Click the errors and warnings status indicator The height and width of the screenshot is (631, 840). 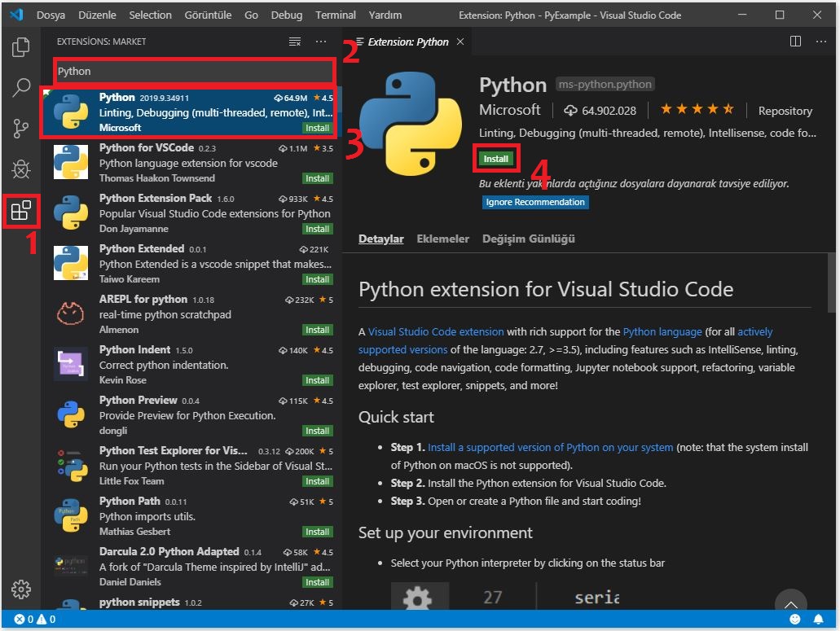(35, 620)
